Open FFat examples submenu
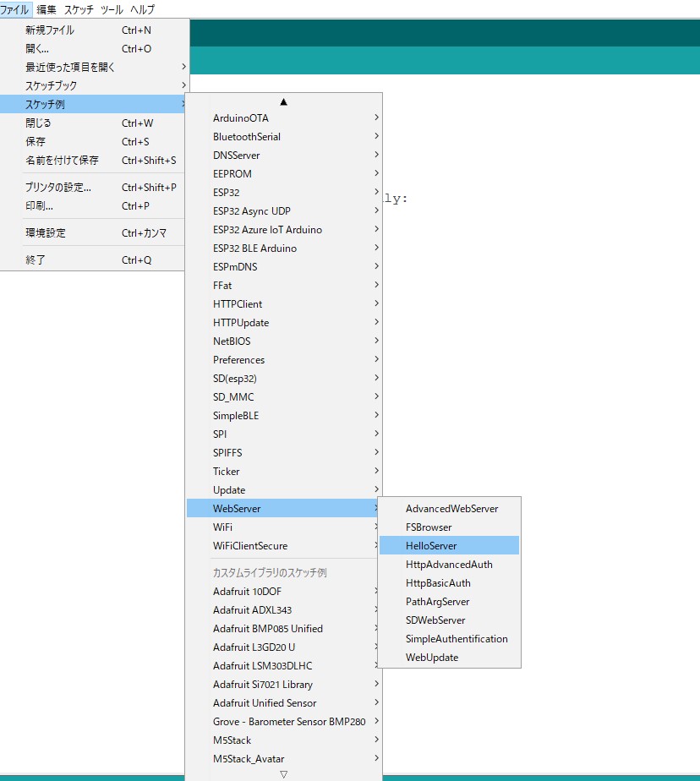The image size is (700, 781). pyautogui.click(x=283, y=286)
